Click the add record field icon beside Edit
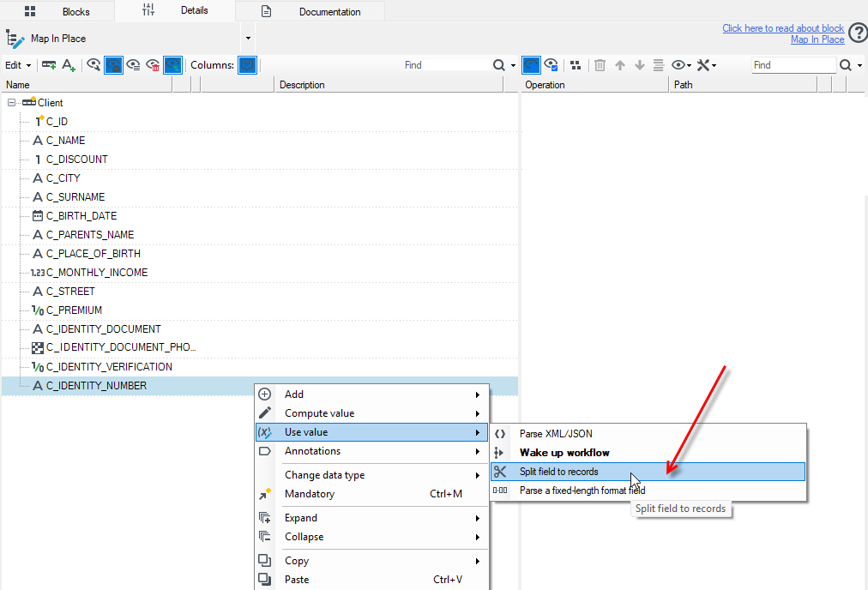This screenshot has height=590, width=868. coord(49,65)
